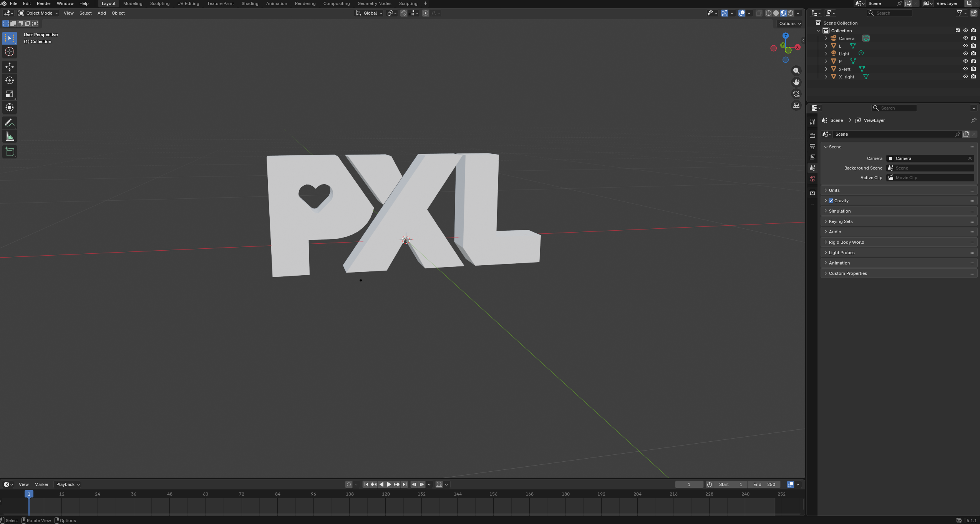Click the X axis on navigation gizmo

(798, 47)
